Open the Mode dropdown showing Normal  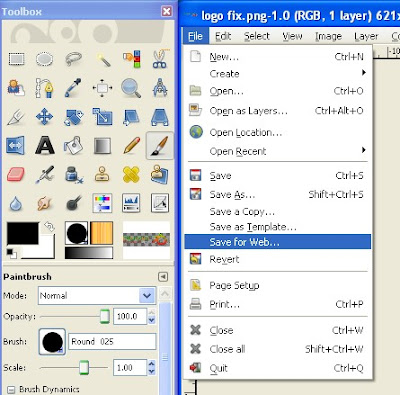pos(97,296)
